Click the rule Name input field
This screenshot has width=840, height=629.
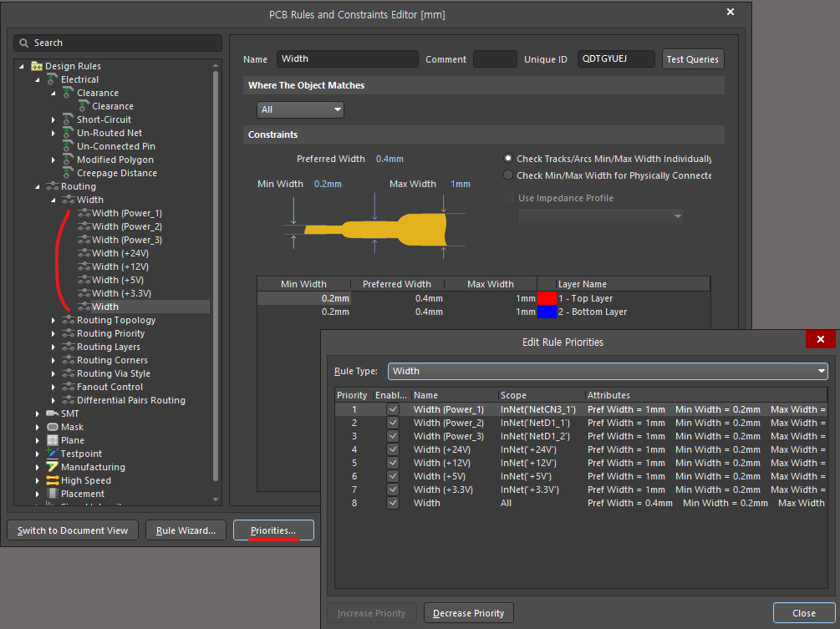click(x=347, y=59)
